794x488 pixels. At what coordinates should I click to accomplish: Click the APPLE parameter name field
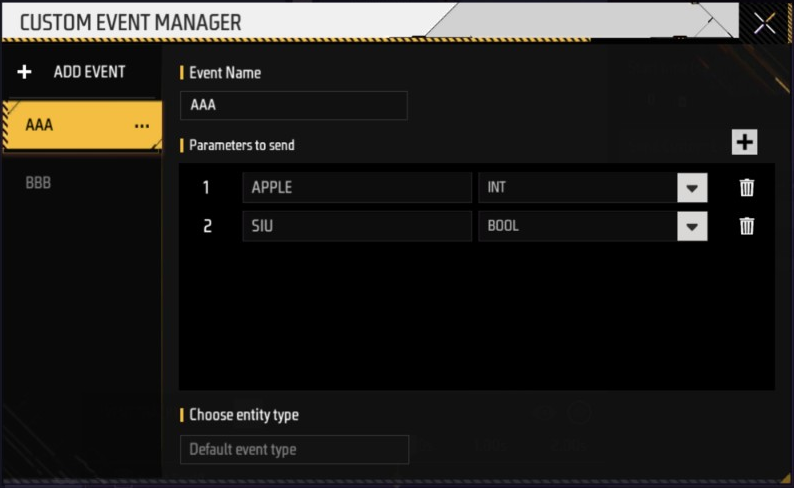pyautogui.click(x=356, y=188)
